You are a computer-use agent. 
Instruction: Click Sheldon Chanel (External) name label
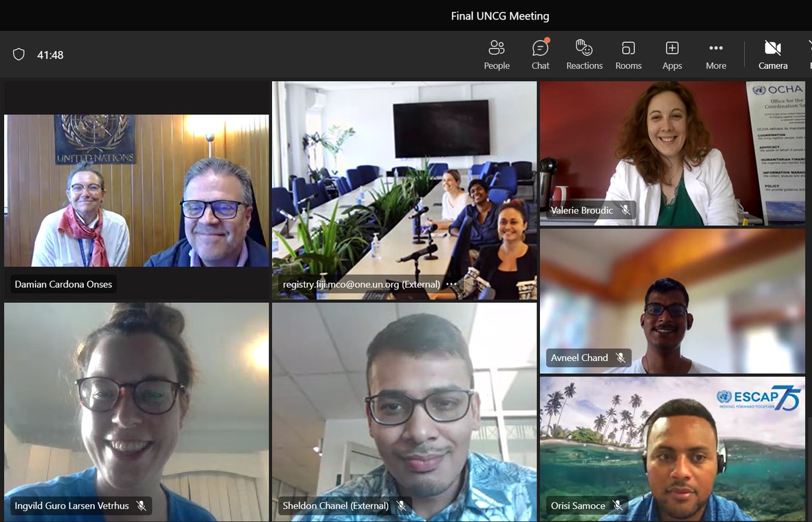[336, 506]
